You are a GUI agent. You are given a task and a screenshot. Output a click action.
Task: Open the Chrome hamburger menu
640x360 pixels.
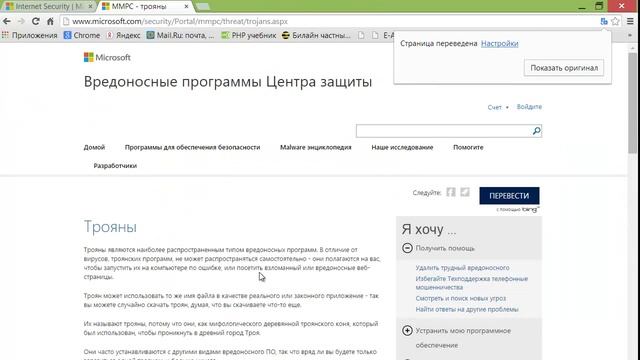(x=630, y=21)
